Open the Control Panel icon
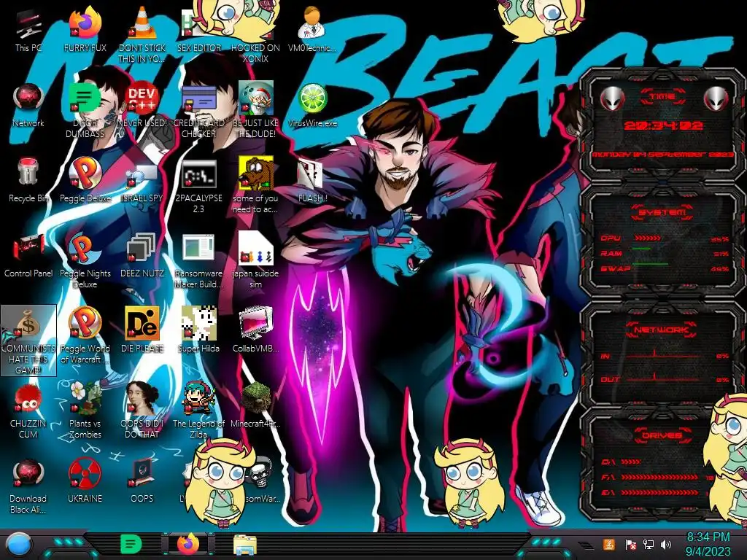The width and height of the screenshot is (747, 560). 28,255
